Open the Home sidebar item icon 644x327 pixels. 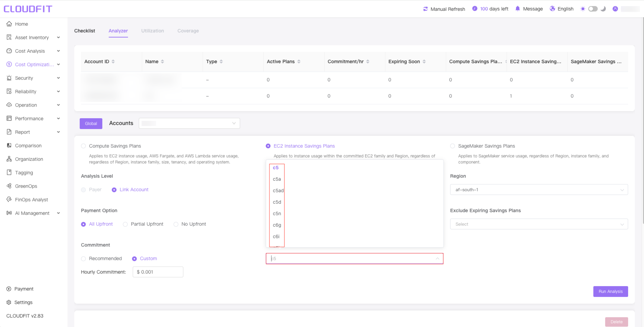tap(9, 24)
